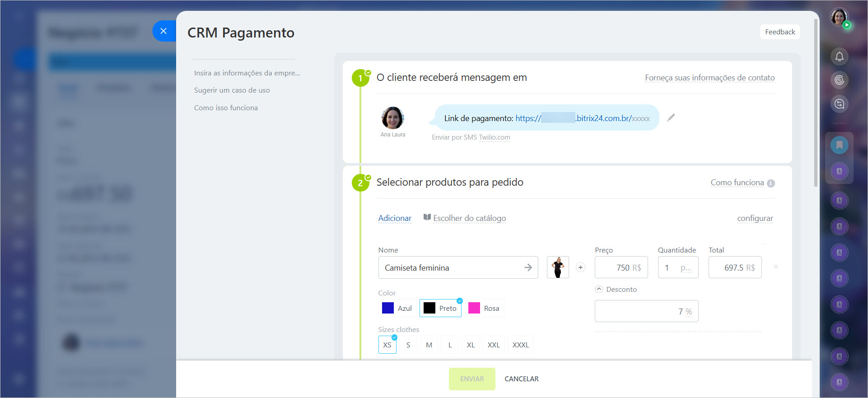Select the Azul color option

point(397,308)
